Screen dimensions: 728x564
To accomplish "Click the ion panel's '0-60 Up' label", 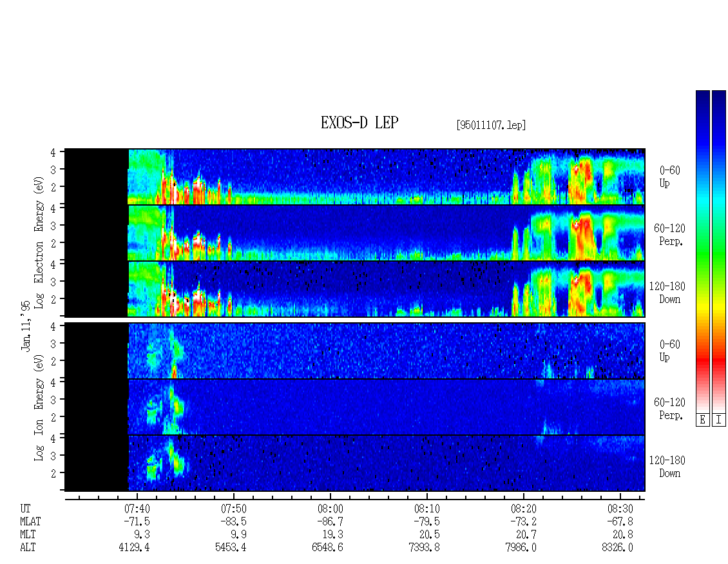I will (669, 351).
